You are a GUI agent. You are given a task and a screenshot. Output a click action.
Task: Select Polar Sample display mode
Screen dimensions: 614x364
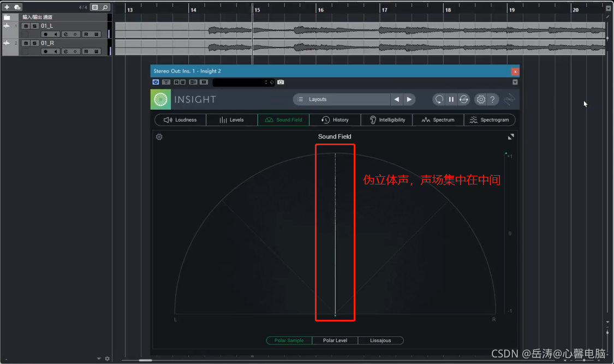tap(289, 341)
